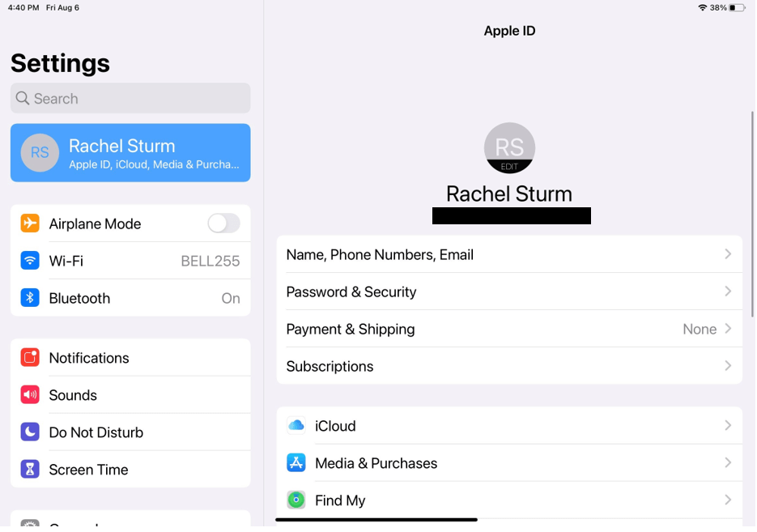757x532 pixels.
Task: Open Sounds settings row
Action: click(130, 395)
